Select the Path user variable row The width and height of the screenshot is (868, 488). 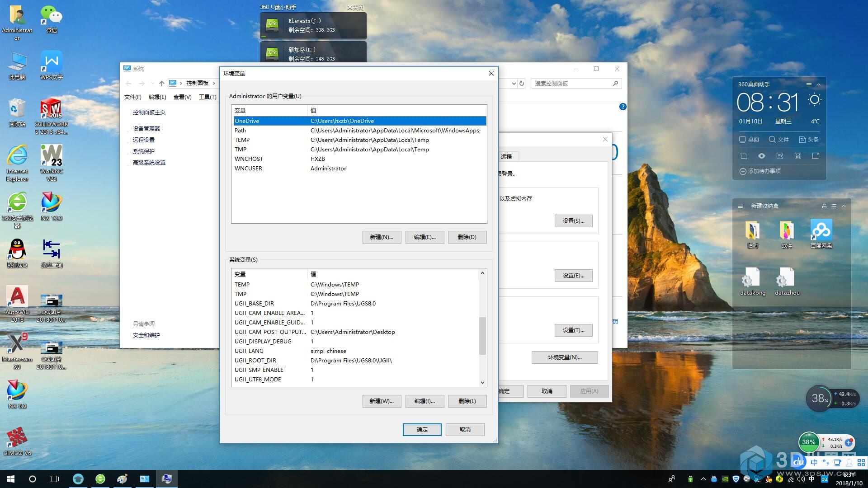click(x=359, y=131)
